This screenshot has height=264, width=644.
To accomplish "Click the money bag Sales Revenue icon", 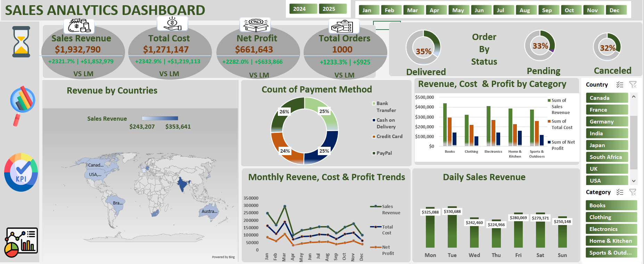I will (x=79, y=26).
